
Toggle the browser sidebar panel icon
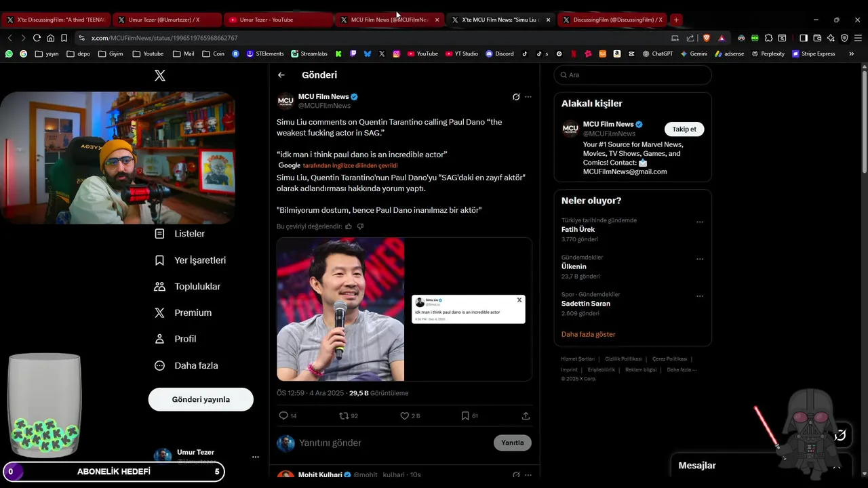tap(804, 38)
